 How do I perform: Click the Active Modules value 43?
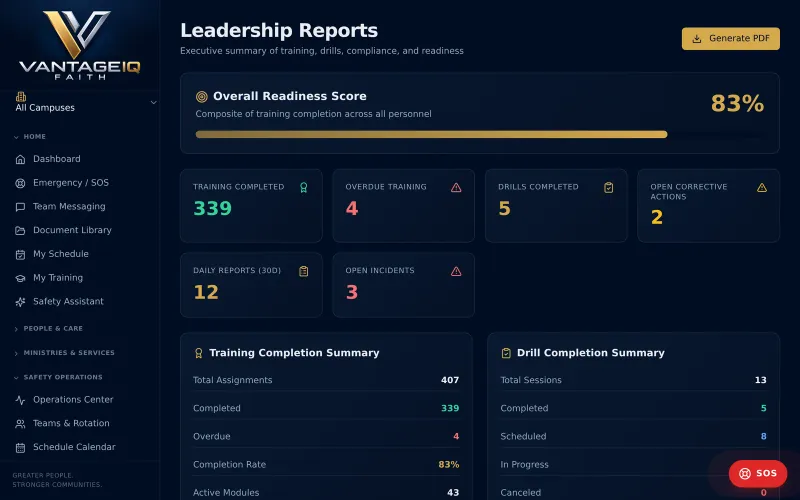(453, 493)
